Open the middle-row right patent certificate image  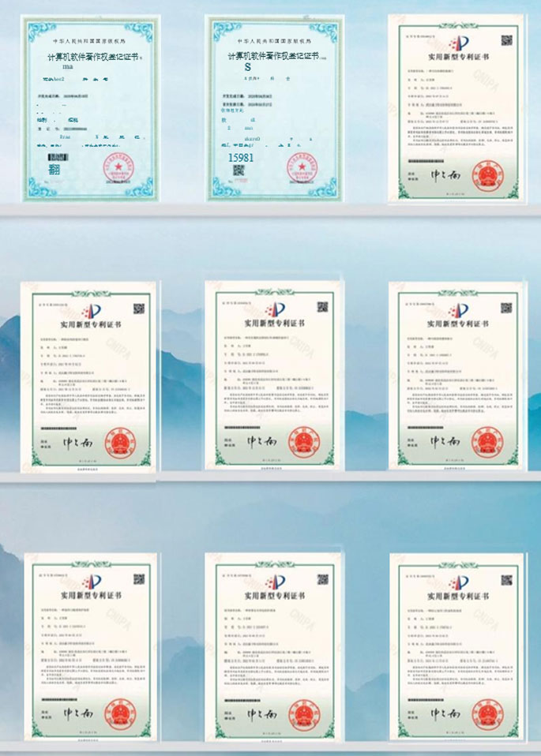(x=455, y=379)
